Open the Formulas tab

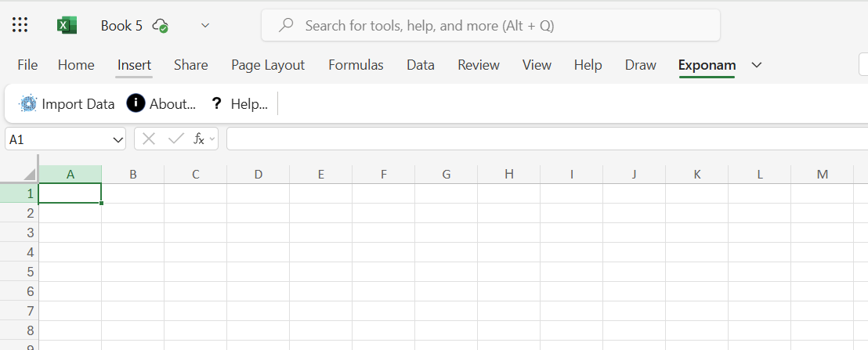coord(356,65)
